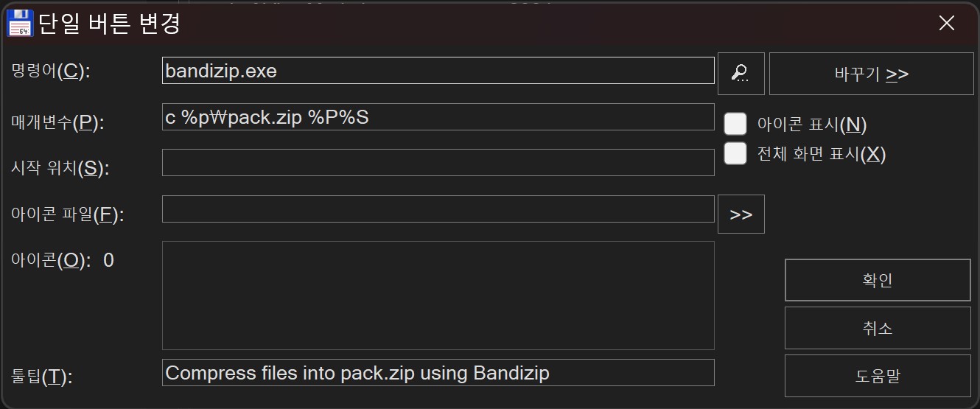Viewport: 980px width, 409px height.
Task: Click the magnifier icon to browse commands
Action: (x=741, y=73)
